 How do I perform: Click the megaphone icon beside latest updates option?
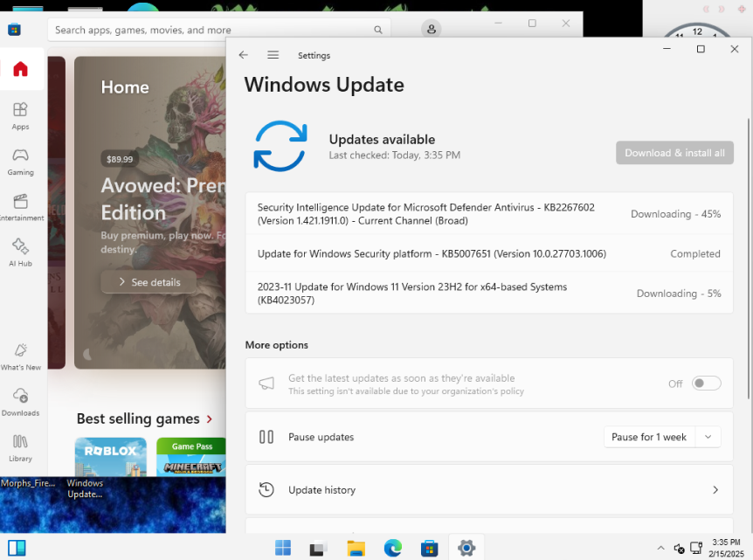click(x=266, y=384)
